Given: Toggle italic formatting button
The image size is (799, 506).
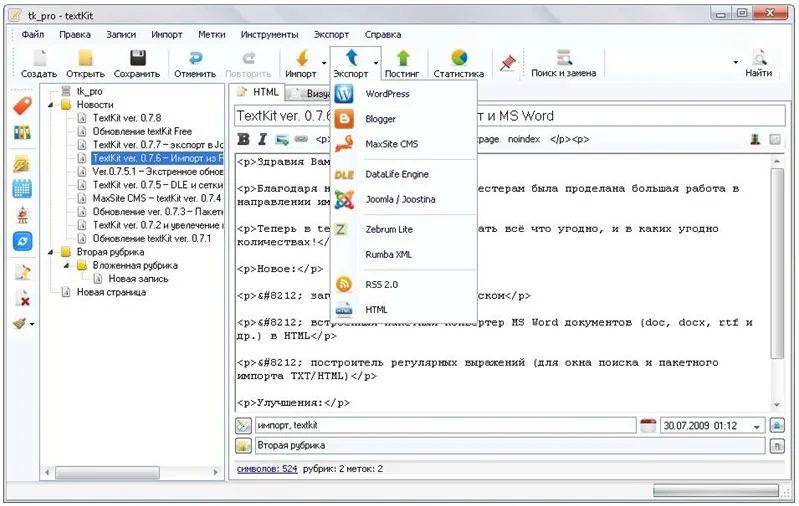Looking at the screenshot, I should [x=262, y=139].
